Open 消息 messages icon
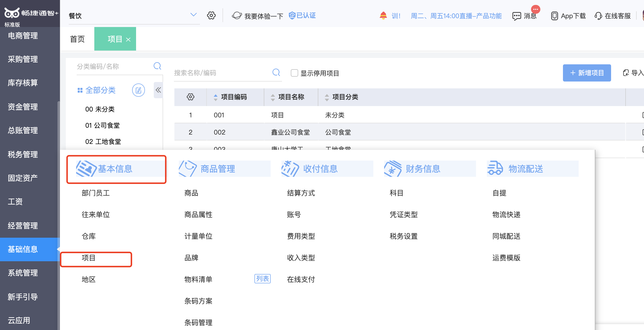This screenshot has width=644, height=330. [517, 16]
